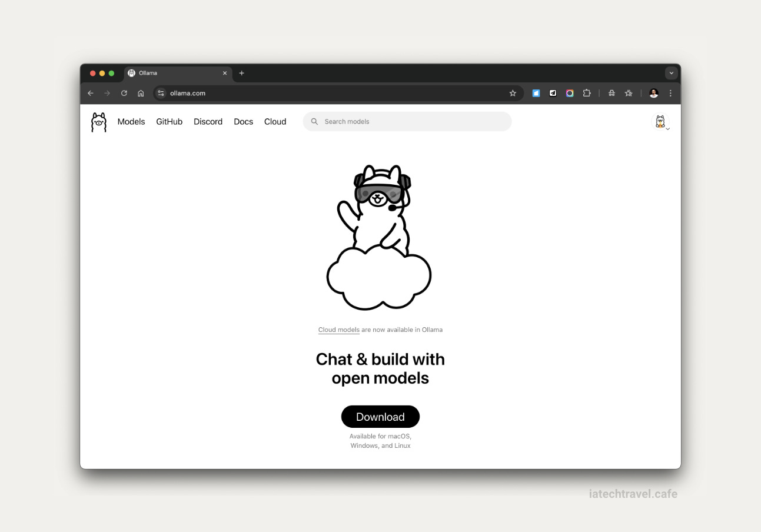Open the Discord link in navigation
Screen dimensions: 761x532
click(x=208, y=122)
